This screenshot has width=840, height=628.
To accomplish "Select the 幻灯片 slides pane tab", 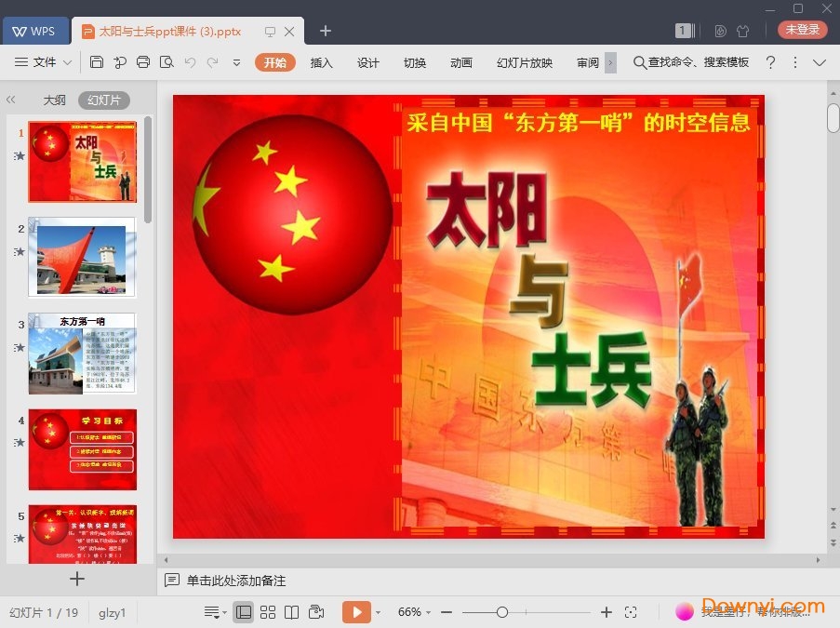I will click(x=105, y=100).
